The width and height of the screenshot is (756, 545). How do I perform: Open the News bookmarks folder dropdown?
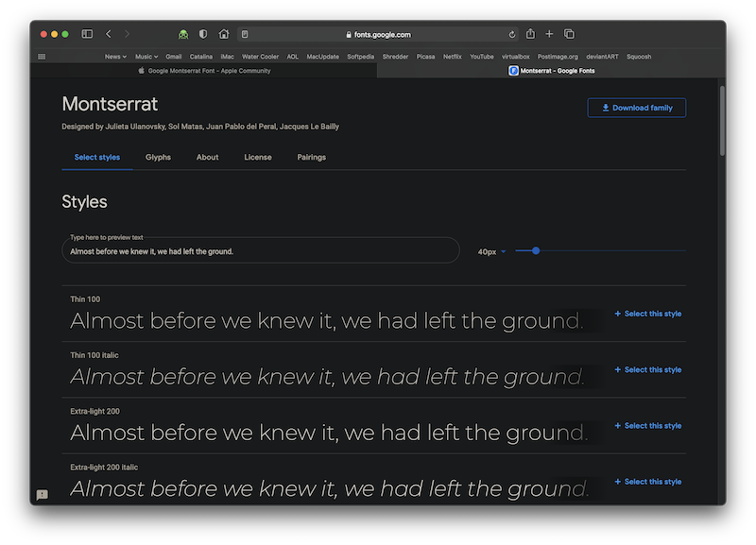(x=114, y=56)
